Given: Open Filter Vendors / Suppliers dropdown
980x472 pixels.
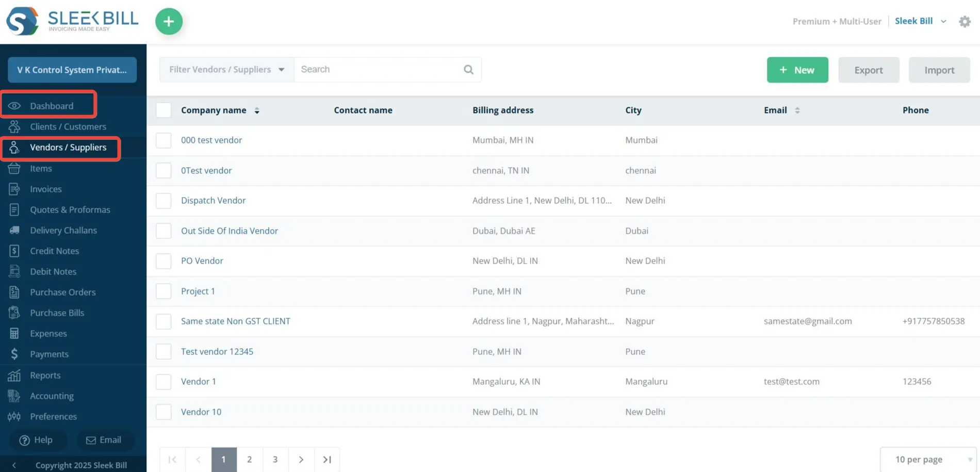Looking at the screenshot, I should (x=227, y=70).
